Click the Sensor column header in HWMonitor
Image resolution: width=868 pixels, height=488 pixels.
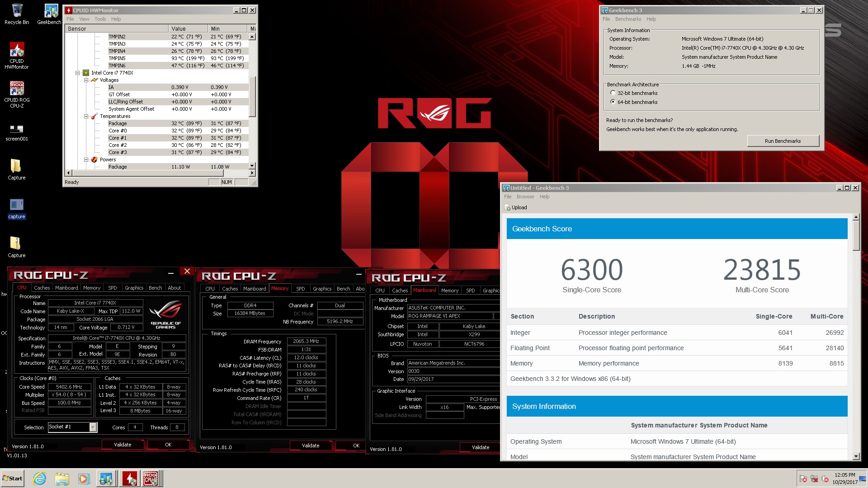(117, 28)
